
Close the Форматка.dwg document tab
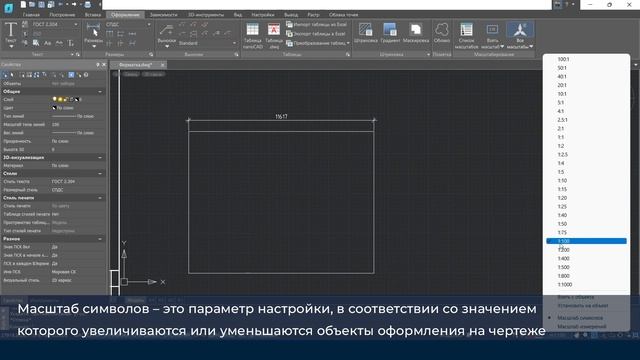[162, 65]
